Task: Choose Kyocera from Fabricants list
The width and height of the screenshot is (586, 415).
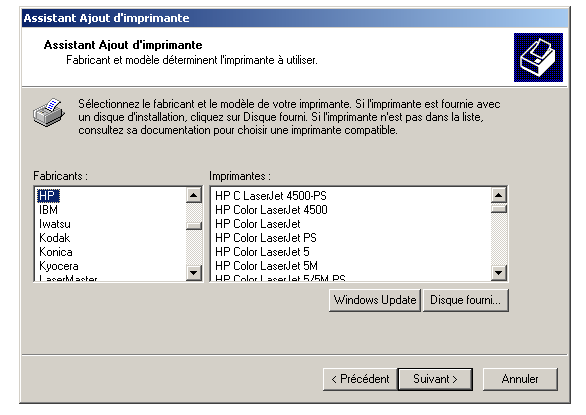Action: click(x=59, y=266)
